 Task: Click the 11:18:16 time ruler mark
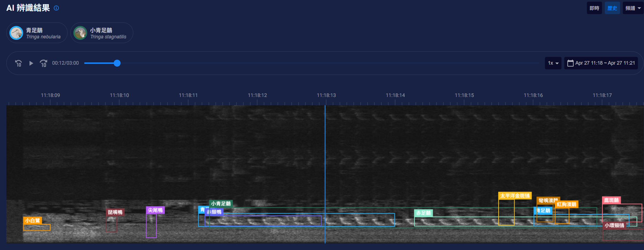coord(533,95)
